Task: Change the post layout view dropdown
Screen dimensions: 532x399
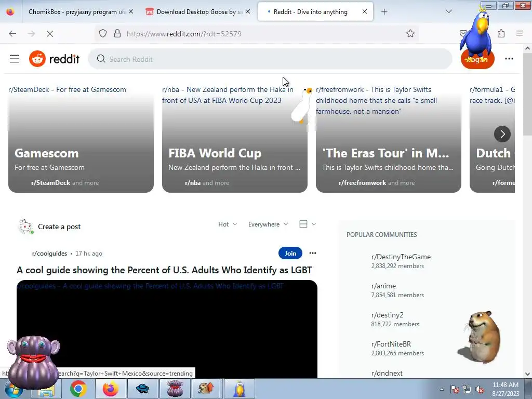Action: [308, 224]
